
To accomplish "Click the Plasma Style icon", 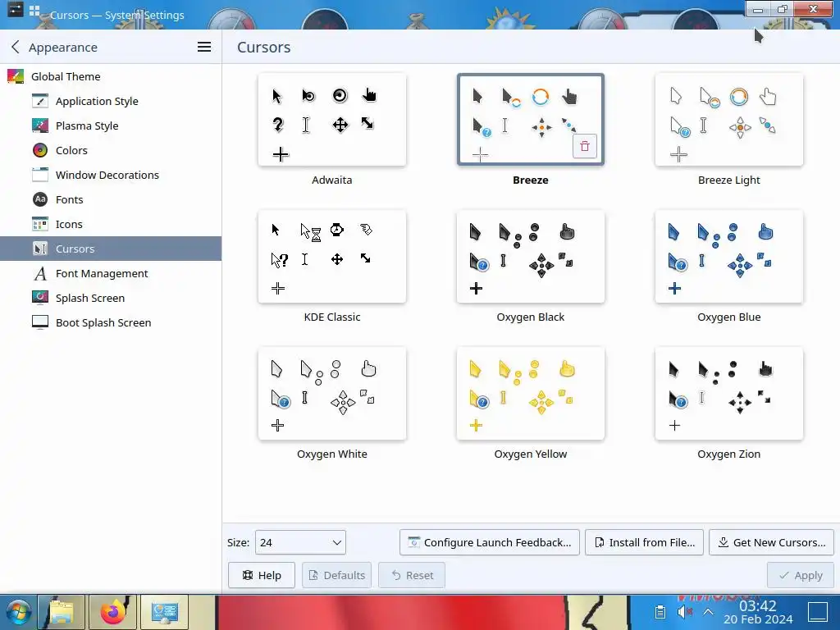I will pos(40,126).
